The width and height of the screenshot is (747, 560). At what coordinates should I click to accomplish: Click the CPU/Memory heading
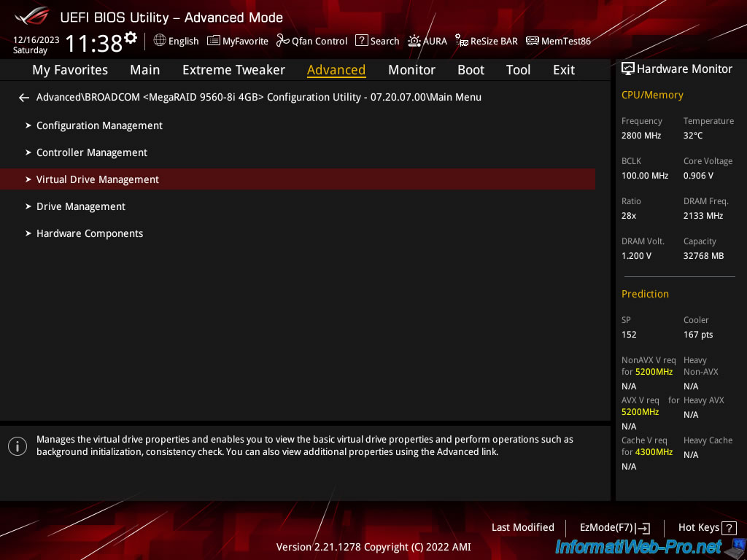(x=652, y=96)
